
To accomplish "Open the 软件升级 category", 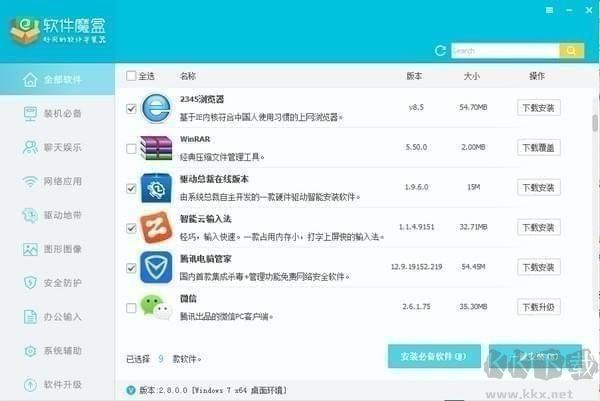I will (x=57, y=384).
